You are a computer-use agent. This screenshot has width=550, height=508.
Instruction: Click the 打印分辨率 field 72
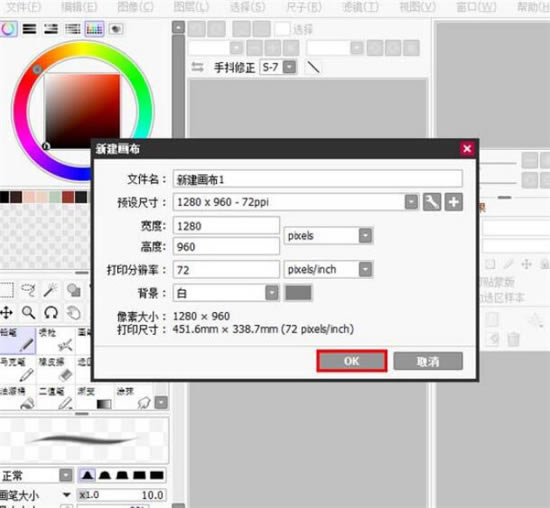coord(226,270)
